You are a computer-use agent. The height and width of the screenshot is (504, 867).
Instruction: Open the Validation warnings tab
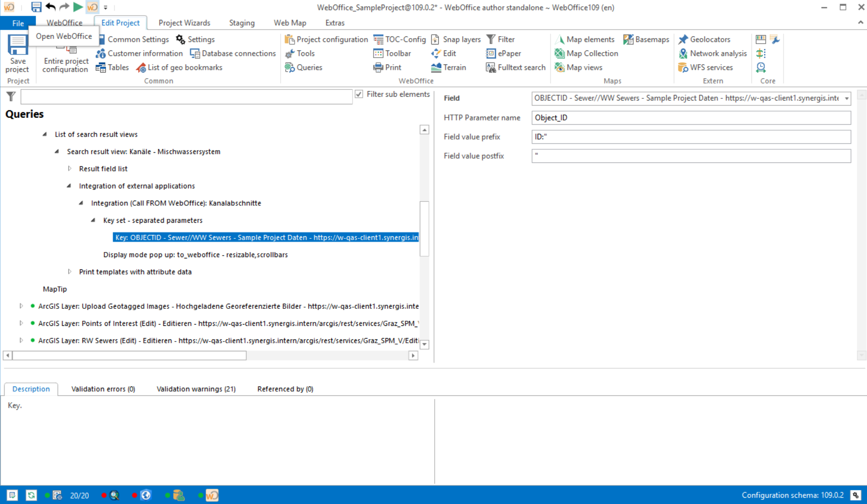tap(196, 389)
